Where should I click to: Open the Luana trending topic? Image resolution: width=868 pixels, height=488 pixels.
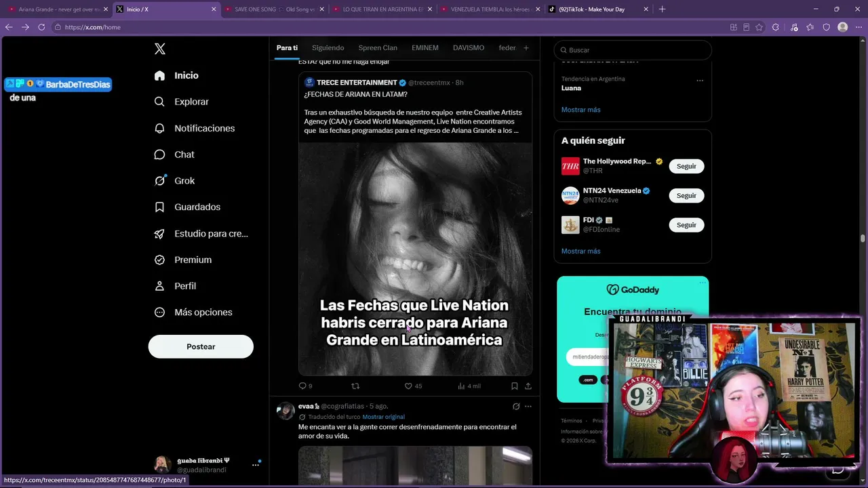(x=571, y=88)
